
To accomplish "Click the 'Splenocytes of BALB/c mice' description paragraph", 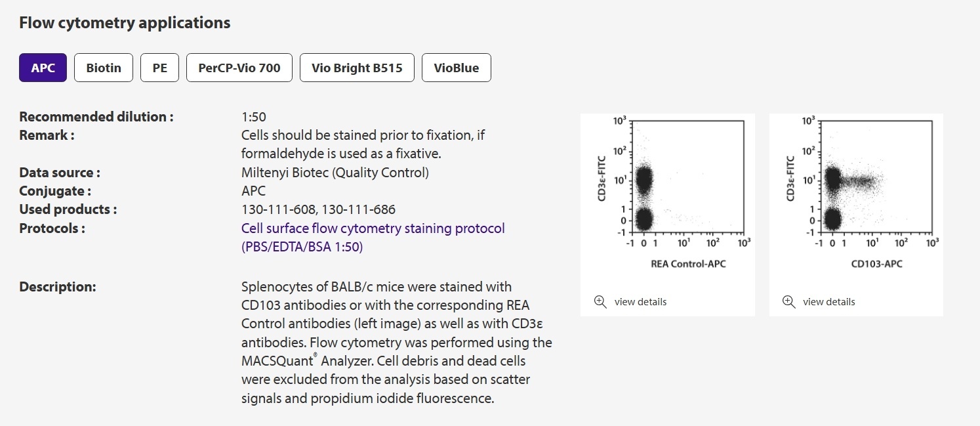I will point(397,343).
